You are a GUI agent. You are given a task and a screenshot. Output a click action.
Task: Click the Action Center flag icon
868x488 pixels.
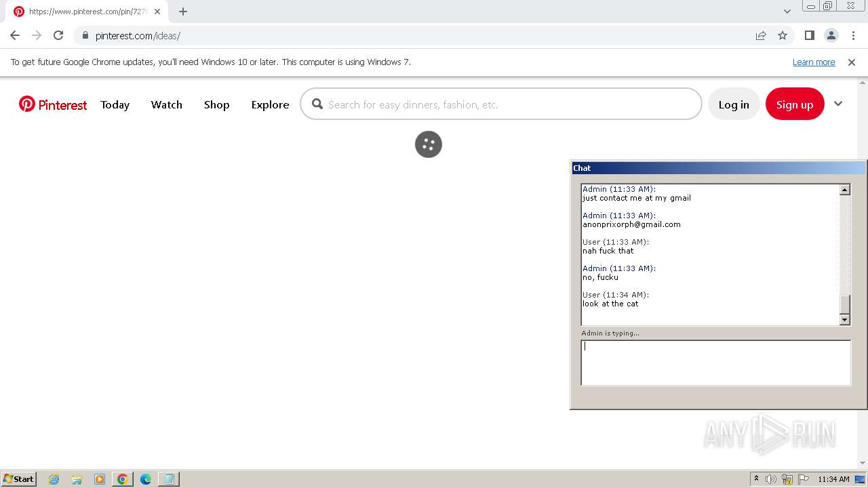click(x=804, y=479)
